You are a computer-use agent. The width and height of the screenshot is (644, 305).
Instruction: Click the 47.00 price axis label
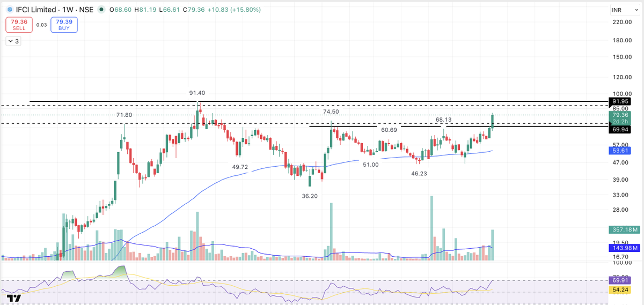click(x=620, y=162)
